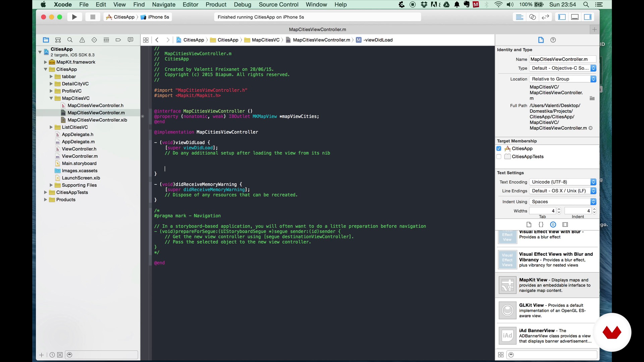Select MapCitiesViewController.xib in navigator
This screenshot has height=362, width=644.
tap(97, 120)
